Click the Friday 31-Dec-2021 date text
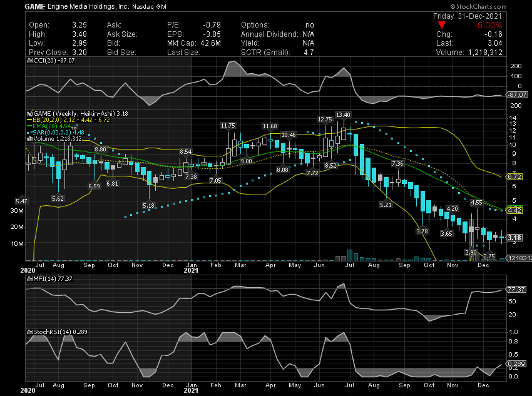Image resolution: width=532 pixels, height=396 pixels. coord(468,16)
